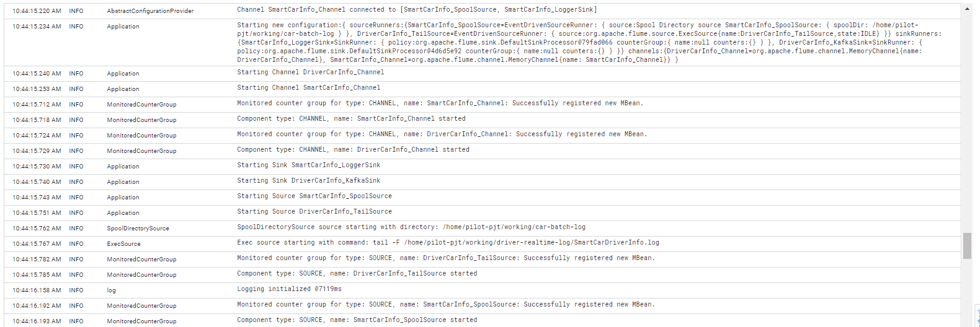
Task: Select the 'Exec source starting with command' message
Action: point(448,243)
